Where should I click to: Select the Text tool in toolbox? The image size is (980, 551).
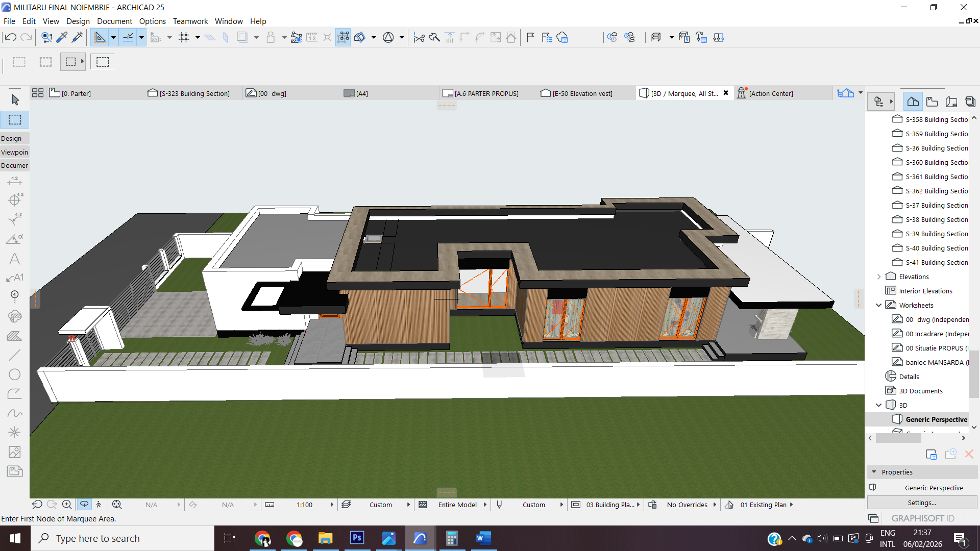[x=14, y=259]
